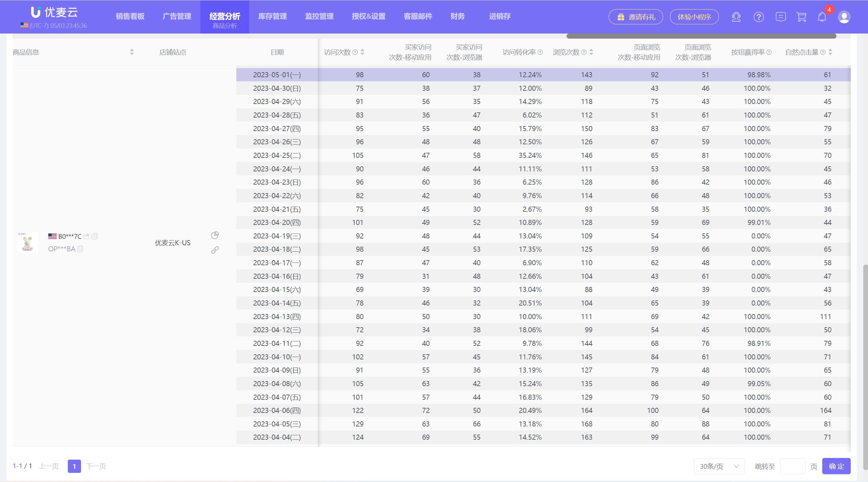868x482 pixels.
Task: Click the chain link icon in row
Action: click(215, 250)
